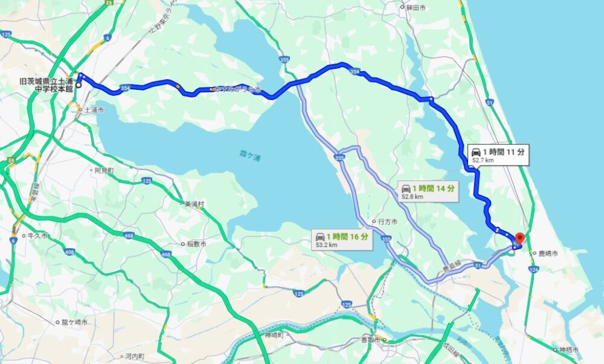
Task: Choose the 1 時間 16 分 route option
Action: pyautogui.click(x=342, y=239)
